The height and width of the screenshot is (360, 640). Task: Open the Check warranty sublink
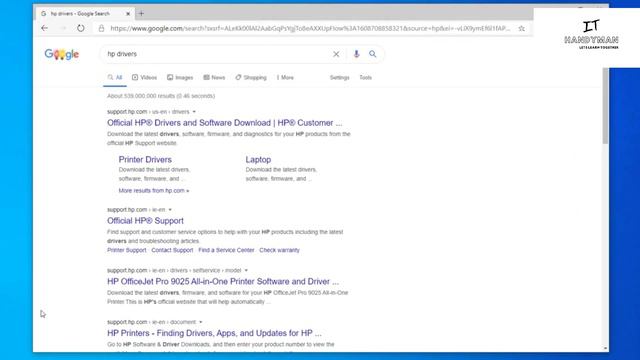[279, 250]
